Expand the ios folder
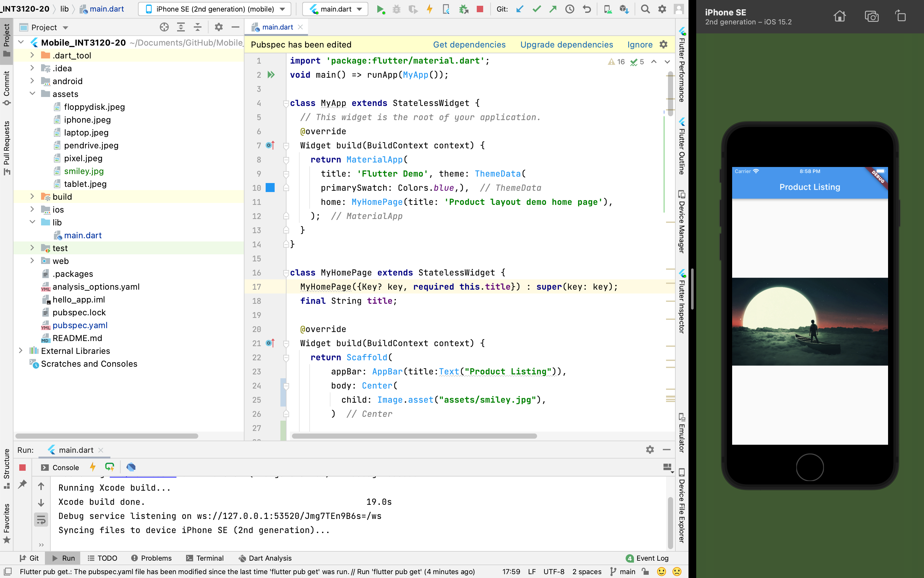 (32, 209)
